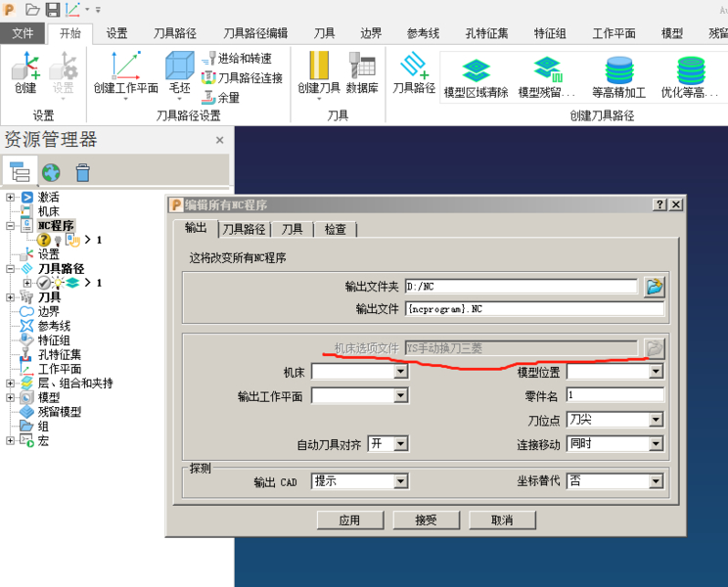Click the 应用 apply button

pyautogui.click(x=350, y=520)
